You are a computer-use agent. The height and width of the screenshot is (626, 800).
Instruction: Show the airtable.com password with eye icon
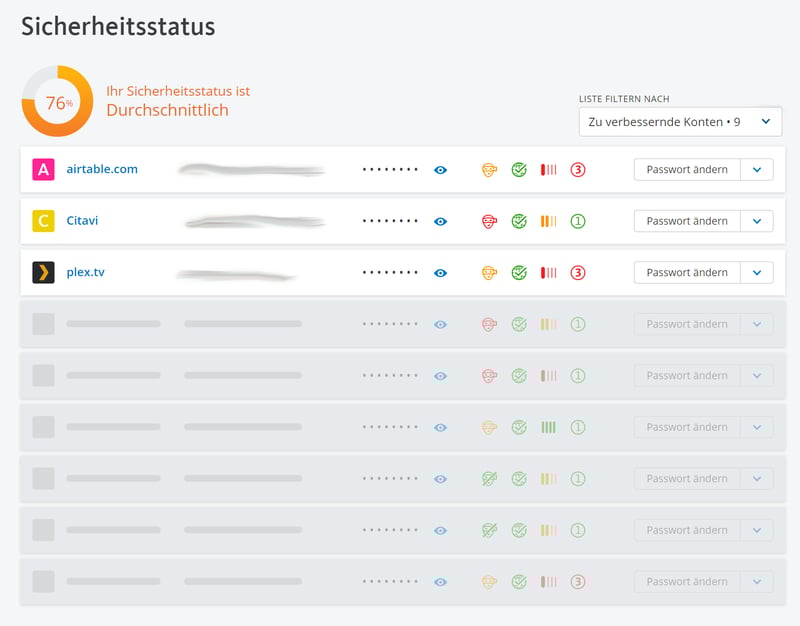[x=440, y=170]
